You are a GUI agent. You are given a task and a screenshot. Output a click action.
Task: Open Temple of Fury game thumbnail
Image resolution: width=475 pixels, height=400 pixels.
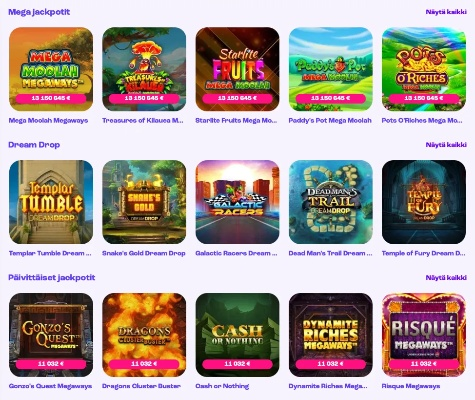[x=424, y=202]
